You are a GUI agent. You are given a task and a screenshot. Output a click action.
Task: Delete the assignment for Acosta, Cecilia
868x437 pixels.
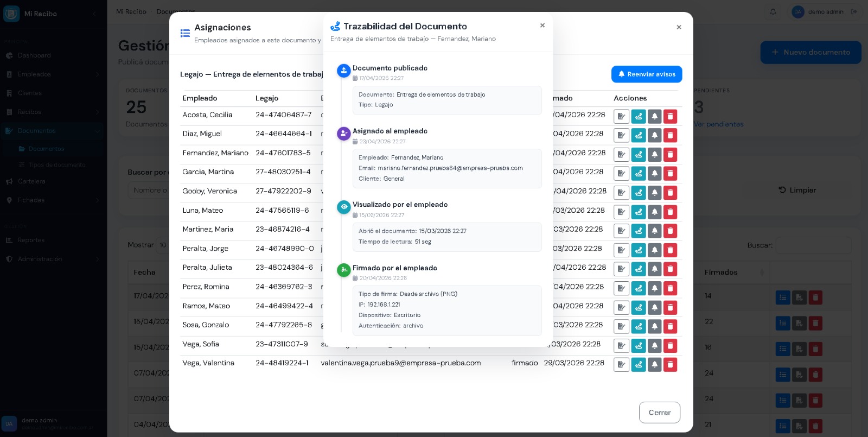[x=670, y=116]
